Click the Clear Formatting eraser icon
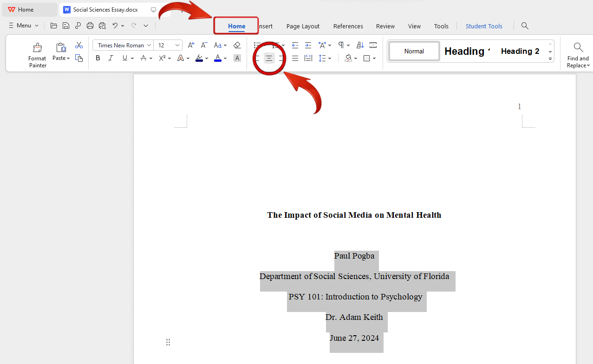Screen dimensions: 593x364 [237, 45]
